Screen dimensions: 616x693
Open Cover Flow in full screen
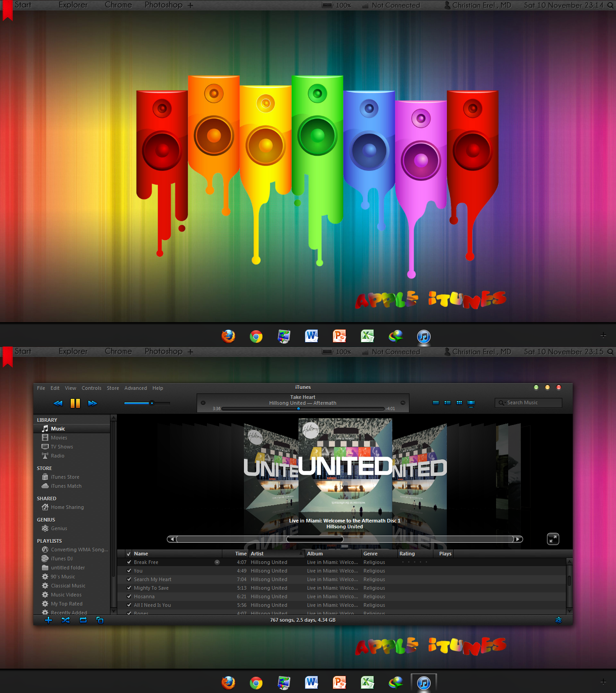click(553, 539)
